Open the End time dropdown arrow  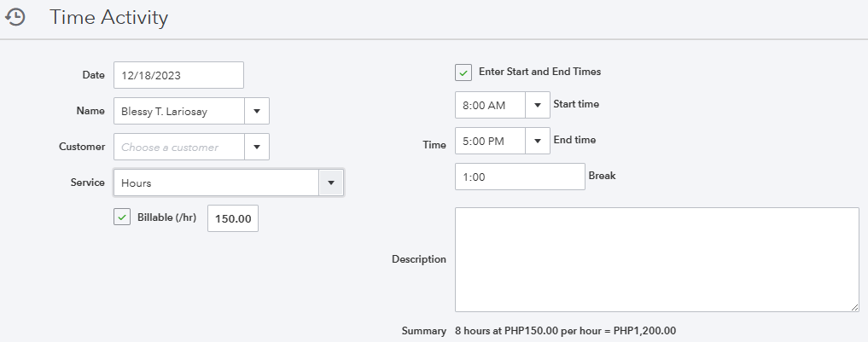click(x=537, y=141)
